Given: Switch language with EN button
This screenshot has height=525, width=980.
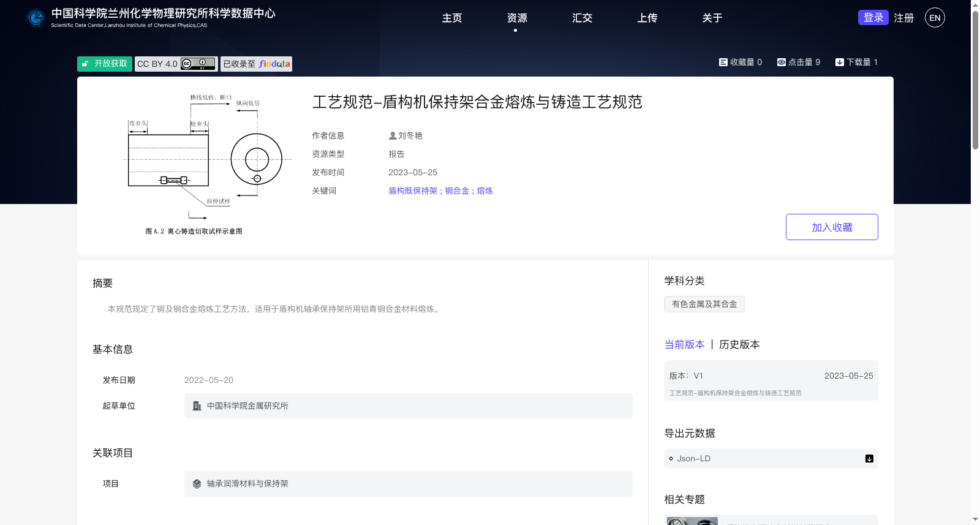Looking at the screenshot, I should point(935,18).
